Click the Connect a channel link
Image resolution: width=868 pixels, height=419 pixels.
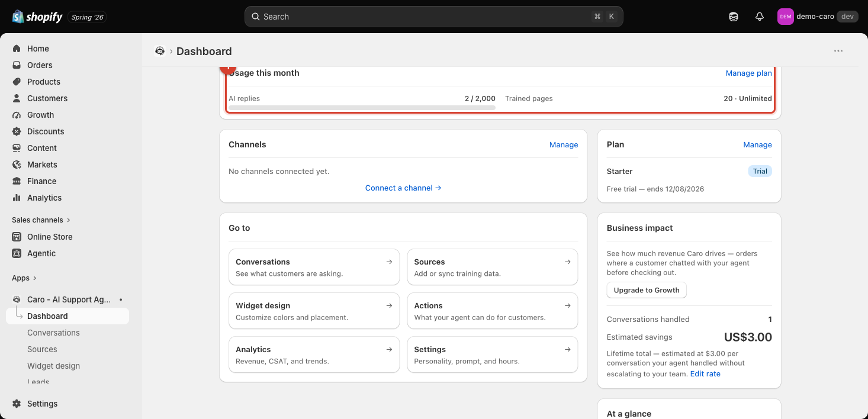pyautogui.click(x=403, y=188)
